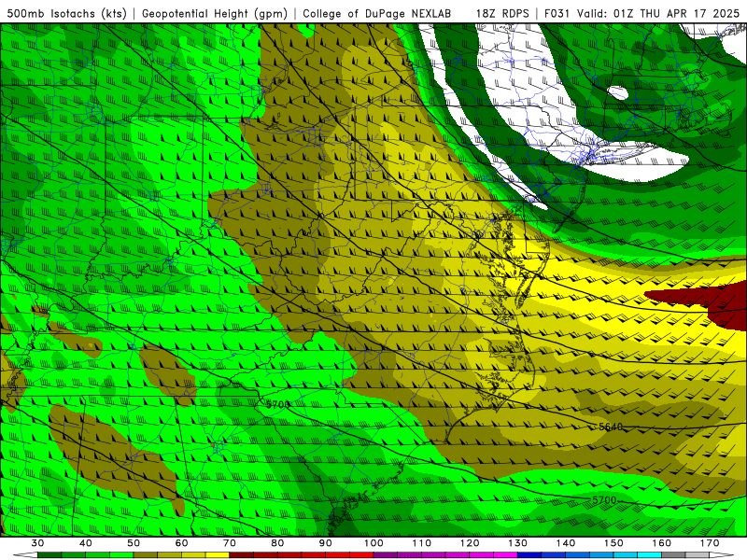Click the legend value 160
The height and width of the screenshot is (560, 747).
coord(662,543)
